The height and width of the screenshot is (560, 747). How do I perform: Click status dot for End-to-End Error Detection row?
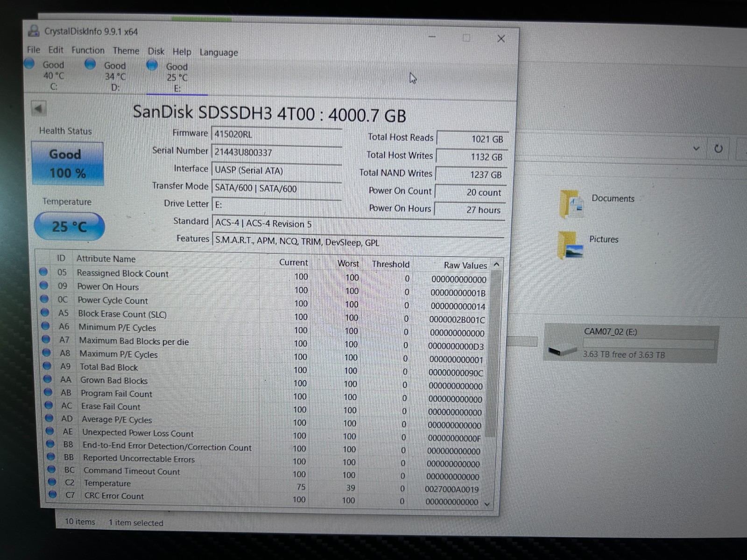coord(50,444)
